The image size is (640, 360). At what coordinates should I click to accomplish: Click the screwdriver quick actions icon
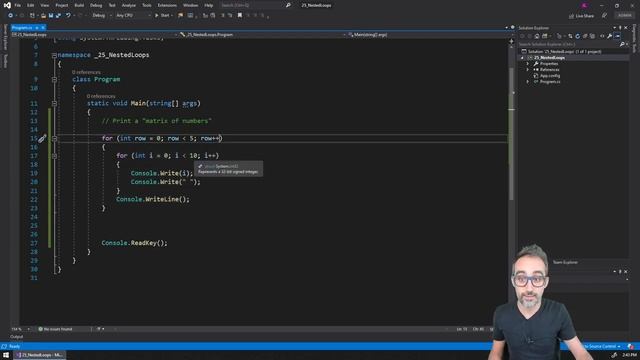(x=42, y=138)
